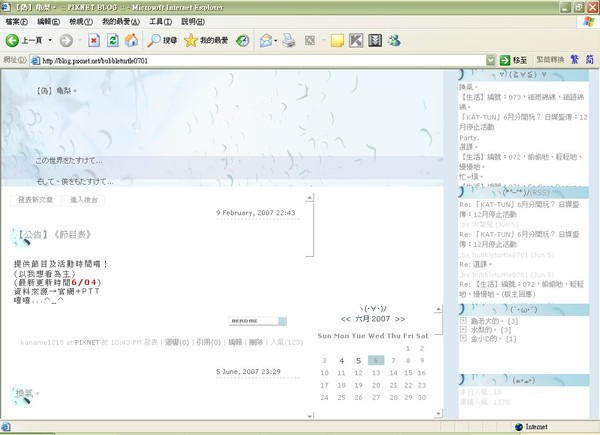The width and height of the screenshot is (600, 435).
Task: Stop page loading with red X icon
Action: coord(94,40)
